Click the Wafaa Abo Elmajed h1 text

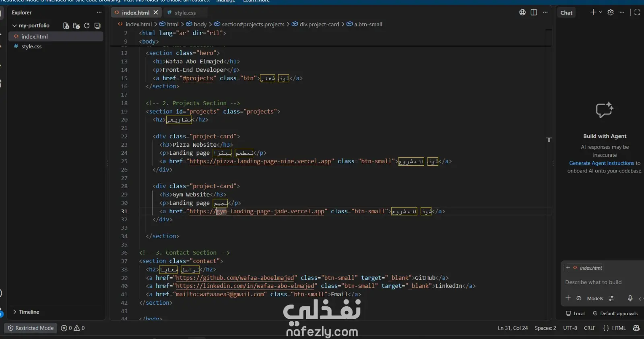(194, 61)
